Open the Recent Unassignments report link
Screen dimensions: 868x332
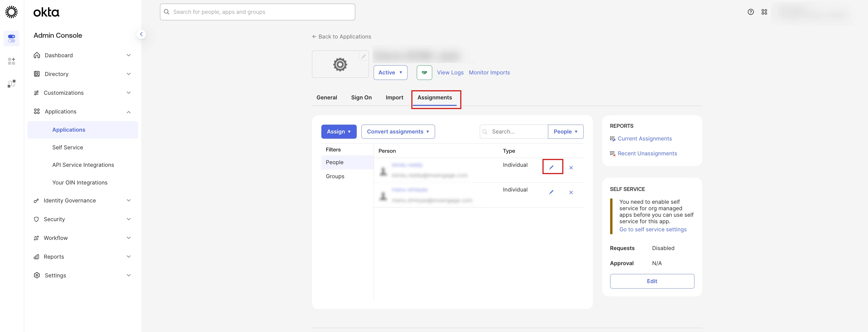tap(647, 153)
